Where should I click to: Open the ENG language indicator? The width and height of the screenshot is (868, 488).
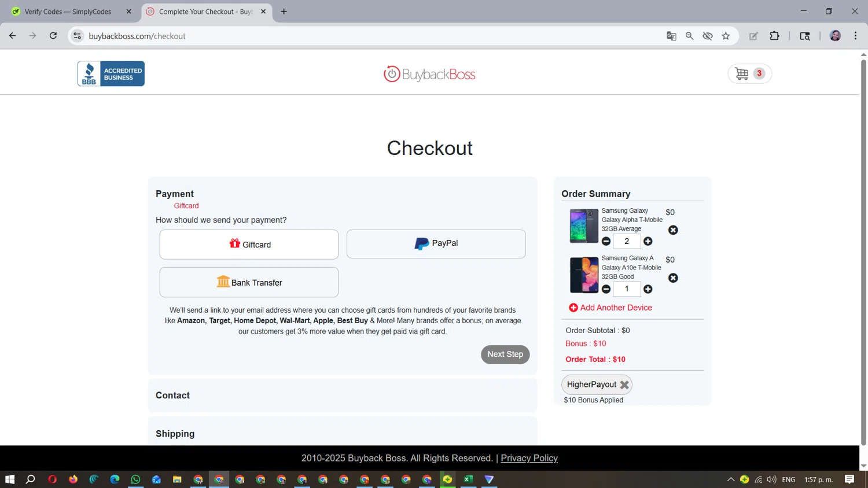[x=788, y=479]
